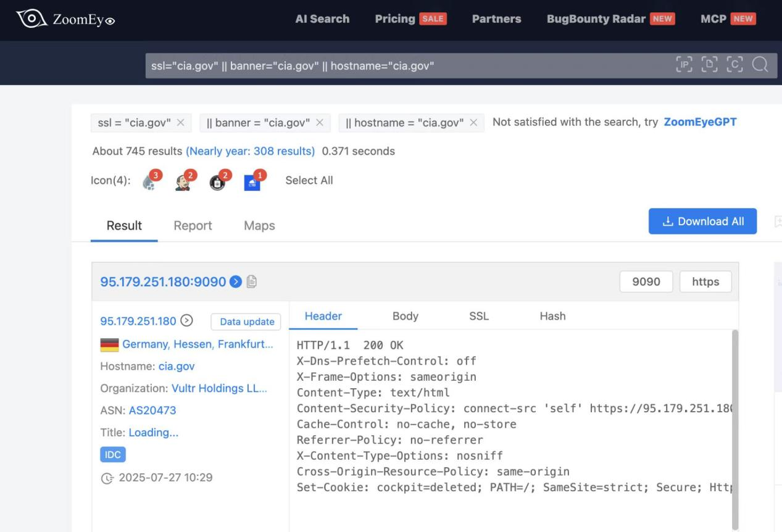
Task: Open the Partners page
Action: coord(496,19)
